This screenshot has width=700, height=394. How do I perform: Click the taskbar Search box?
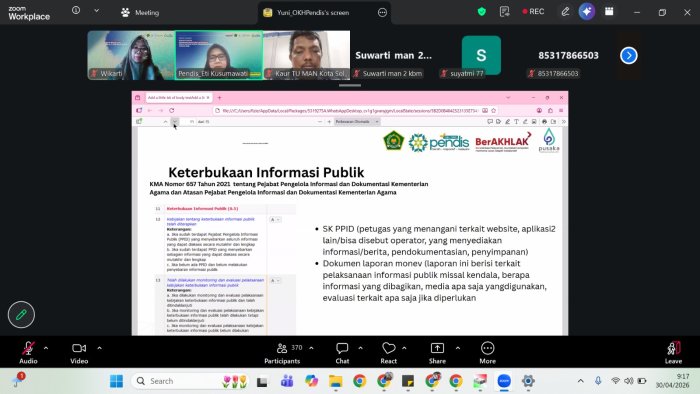(191, 381)
